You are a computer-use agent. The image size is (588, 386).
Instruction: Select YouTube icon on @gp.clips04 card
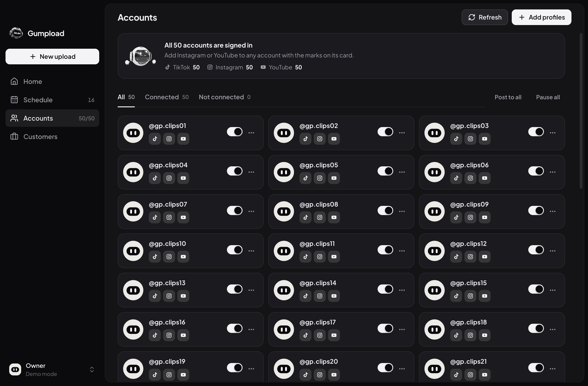pyautogui.click(x=183, y=178)
